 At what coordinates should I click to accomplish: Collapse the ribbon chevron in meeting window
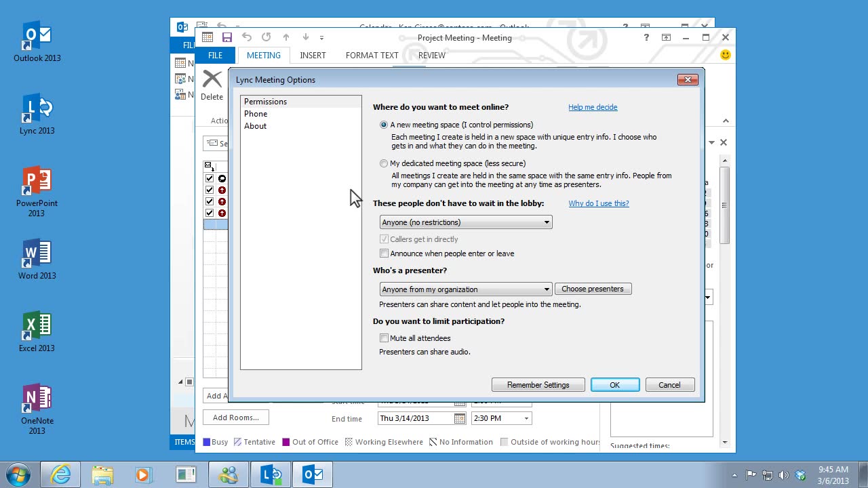(x=726, y=121)
